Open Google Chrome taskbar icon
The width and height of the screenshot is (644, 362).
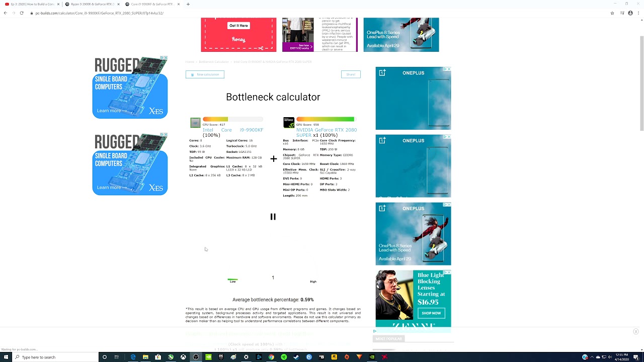[x=271, y=357]
